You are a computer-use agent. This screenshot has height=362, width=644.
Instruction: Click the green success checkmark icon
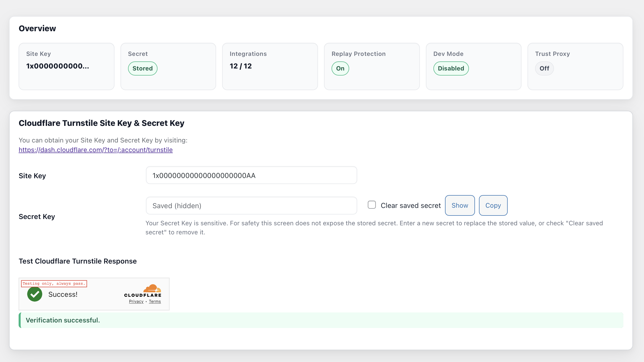click(x=34, y=294)
